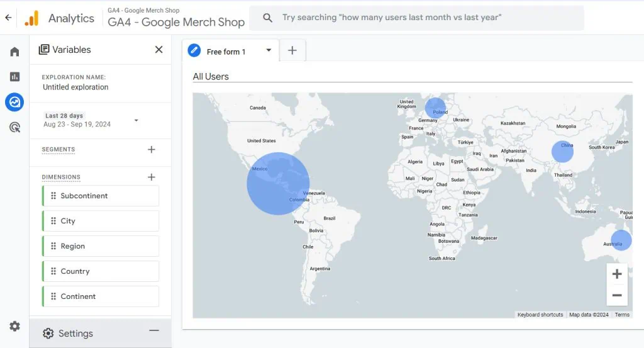Open the map Terms link
644x348 pixels.
622,315
